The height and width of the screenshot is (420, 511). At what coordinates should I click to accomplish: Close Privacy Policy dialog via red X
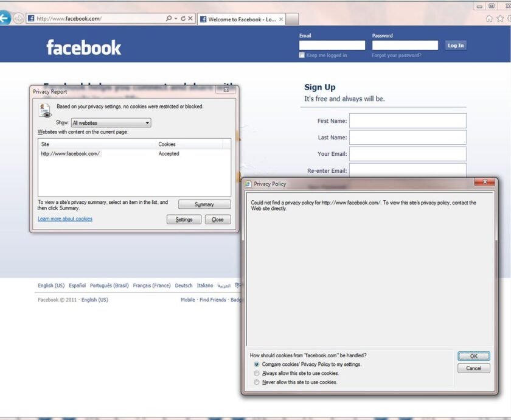pyautogui.click(x=485, y=182)
